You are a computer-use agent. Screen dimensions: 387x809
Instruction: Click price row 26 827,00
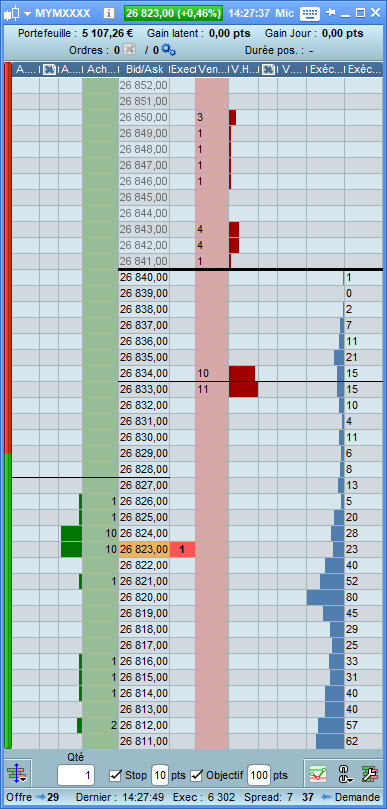pos(144,485)
